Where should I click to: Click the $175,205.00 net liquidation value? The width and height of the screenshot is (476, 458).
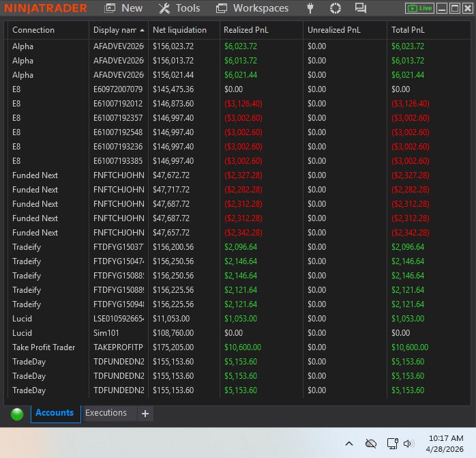(x=173, y=347)
